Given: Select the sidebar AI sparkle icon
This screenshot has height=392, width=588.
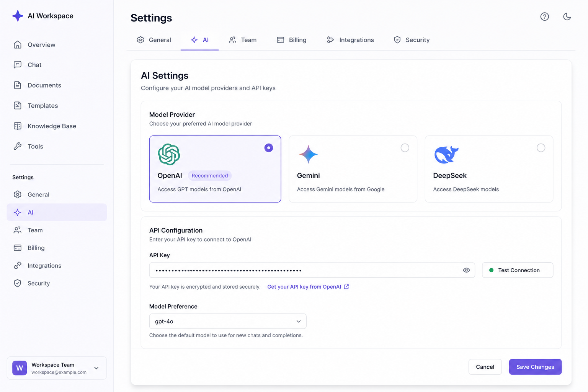Looking at the screenshot, I should click(x=18, y=212).
